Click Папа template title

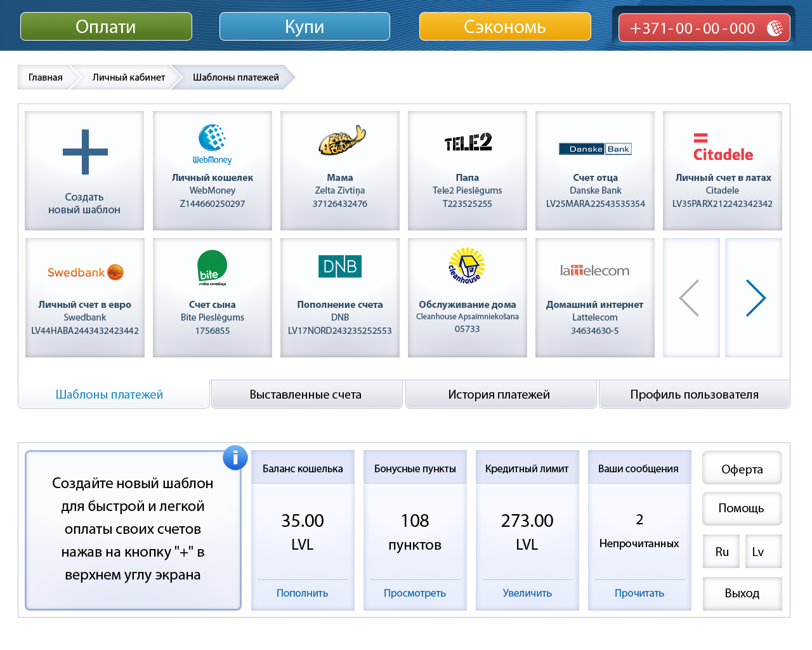point(468,178)
